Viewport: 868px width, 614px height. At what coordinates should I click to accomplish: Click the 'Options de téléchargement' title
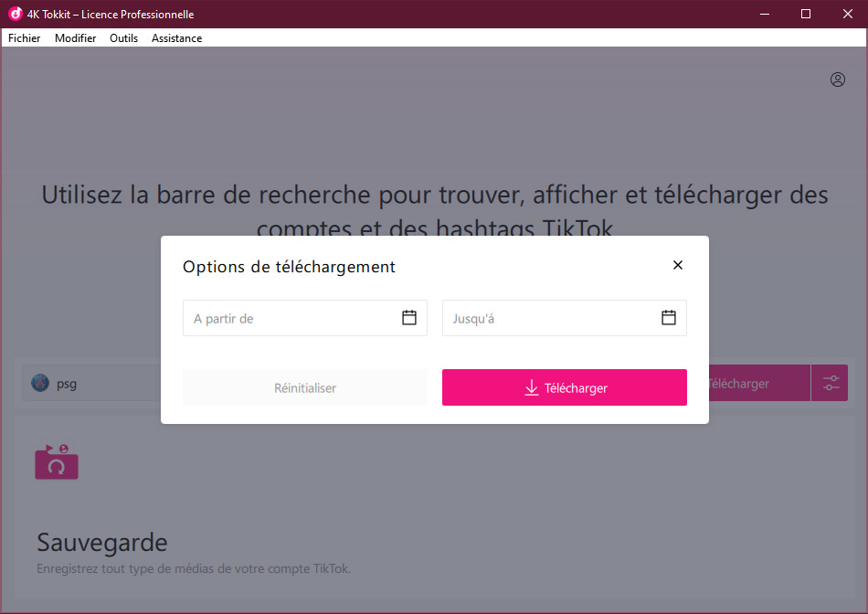(289, 267)
